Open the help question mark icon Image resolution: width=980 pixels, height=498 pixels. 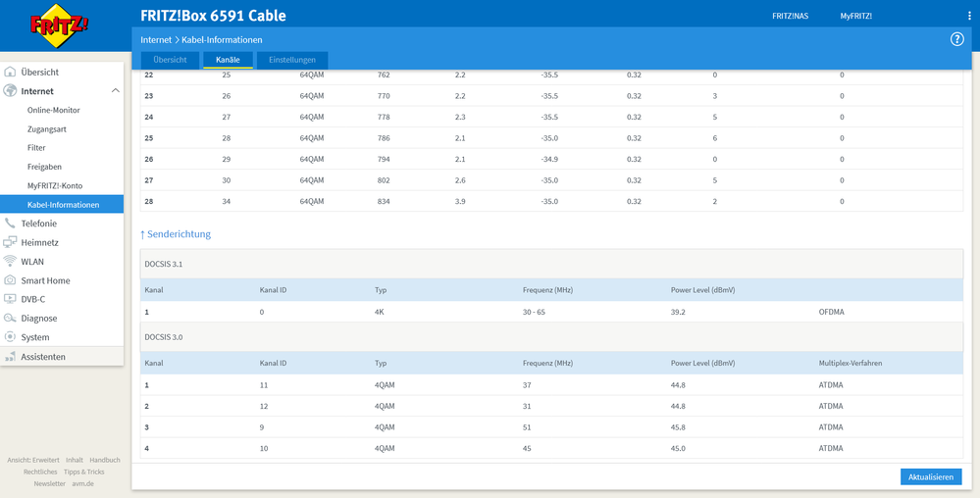pos(957,39)
